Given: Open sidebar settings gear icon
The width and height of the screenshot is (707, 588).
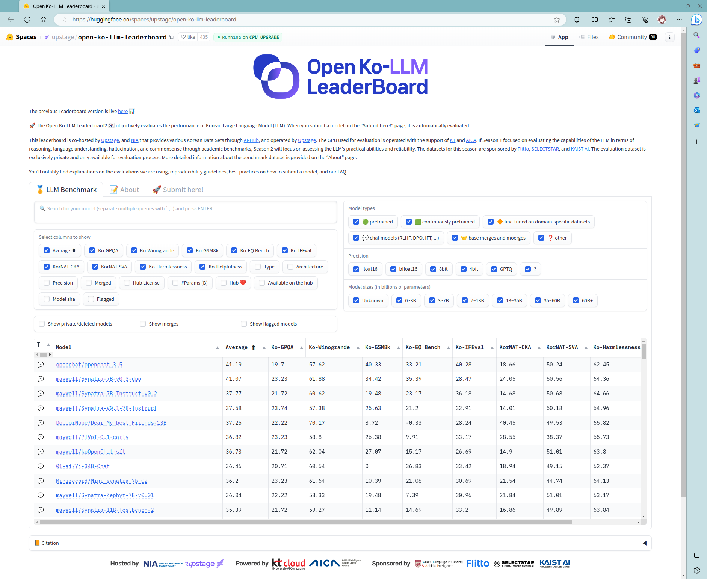Looking at the screenshot, I should click(697, 570).
